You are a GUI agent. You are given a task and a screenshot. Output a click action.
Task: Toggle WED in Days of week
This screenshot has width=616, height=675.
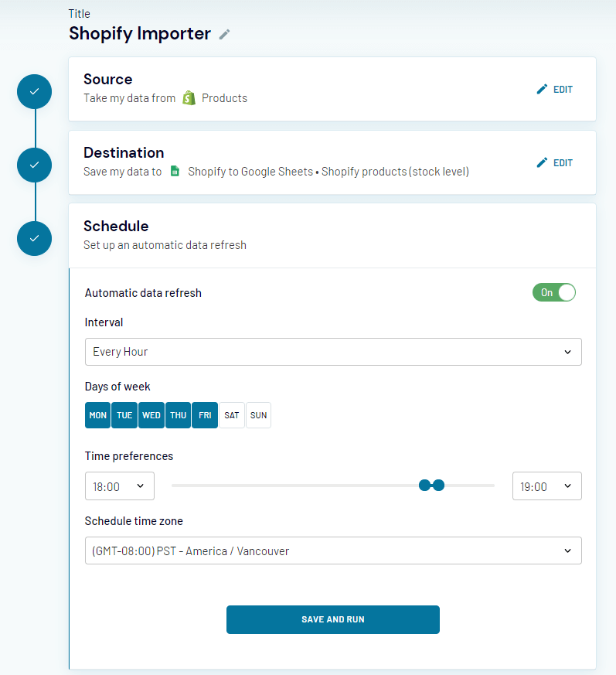(151, 415)
